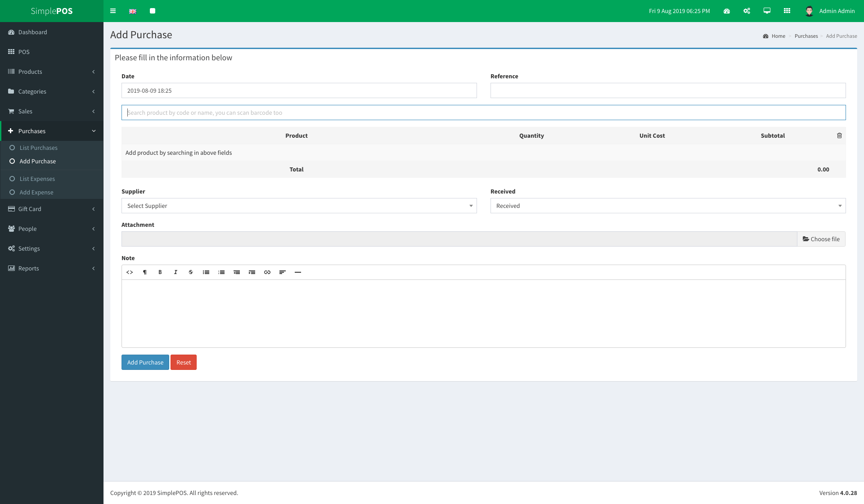Viewport: 864px width, 504px height.
Task: Toggle HTML source view in the Note editor
Action: (130, 272)
